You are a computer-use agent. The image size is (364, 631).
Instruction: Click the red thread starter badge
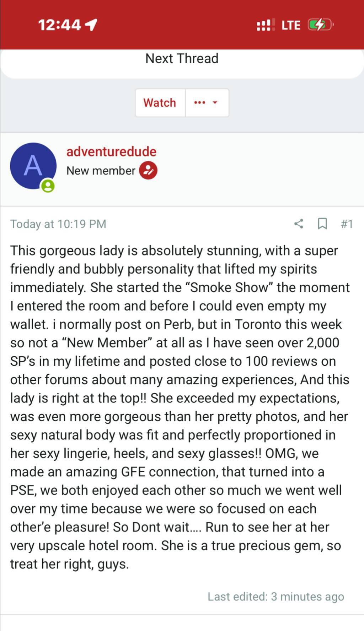148,171
